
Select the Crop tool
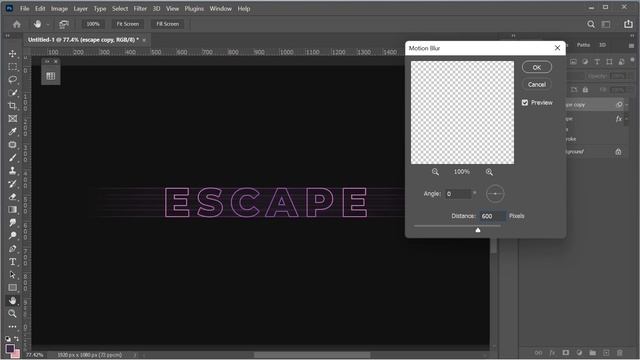pos(12,106)
